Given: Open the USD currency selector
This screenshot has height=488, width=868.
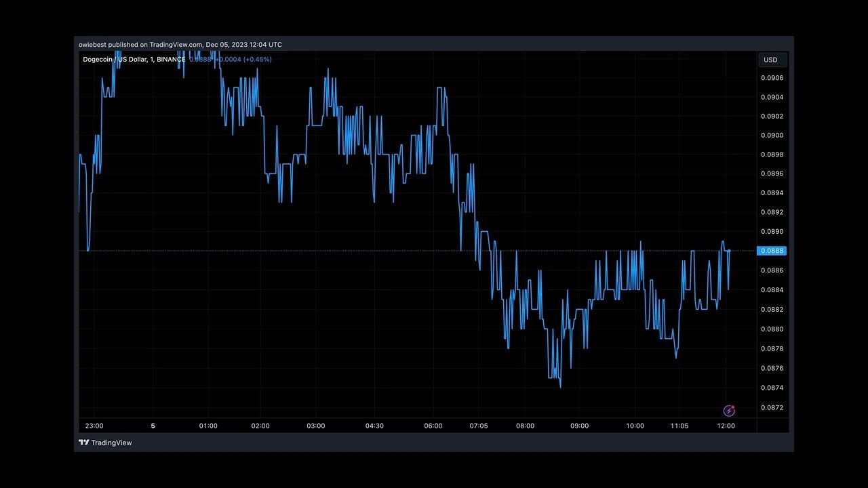Looking at the screenshot, I should [772, 60].
